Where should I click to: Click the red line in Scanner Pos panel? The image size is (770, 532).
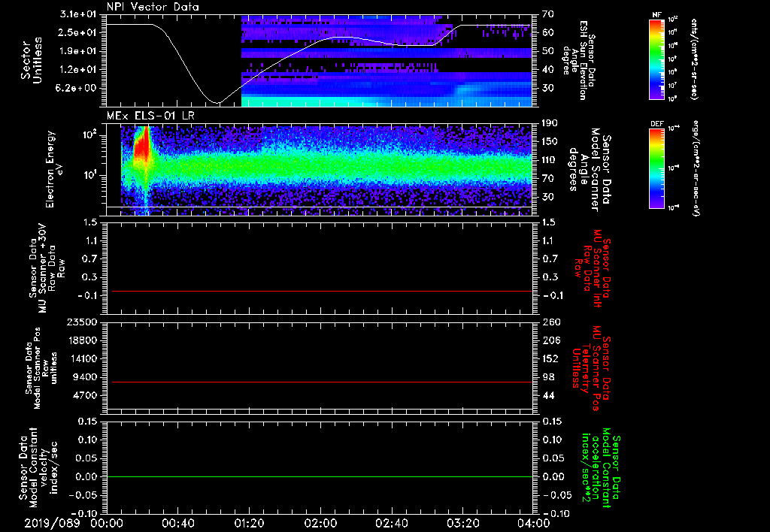(x=322, y=382)
